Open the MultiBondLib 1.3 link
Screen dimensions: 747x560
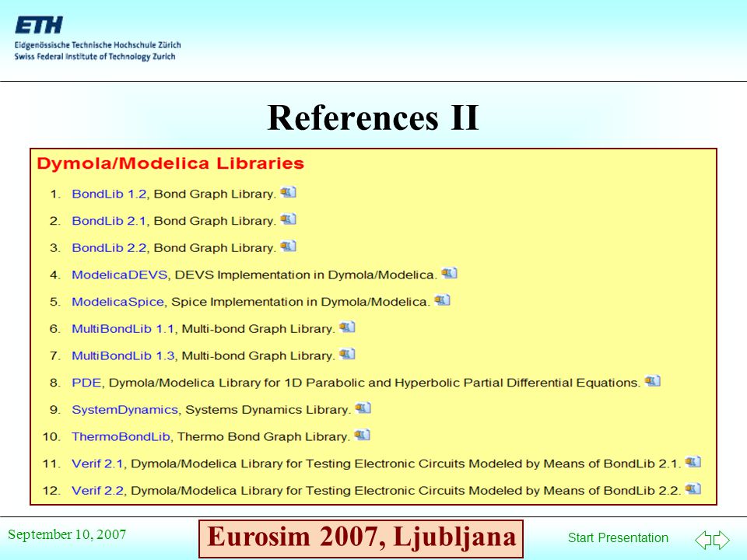[123, 356]
